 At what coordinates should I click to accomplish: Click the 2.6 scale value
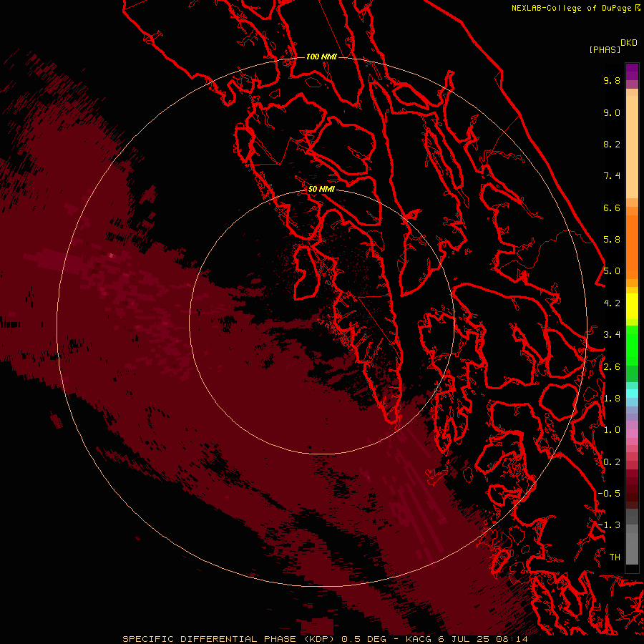coord(612,367)
